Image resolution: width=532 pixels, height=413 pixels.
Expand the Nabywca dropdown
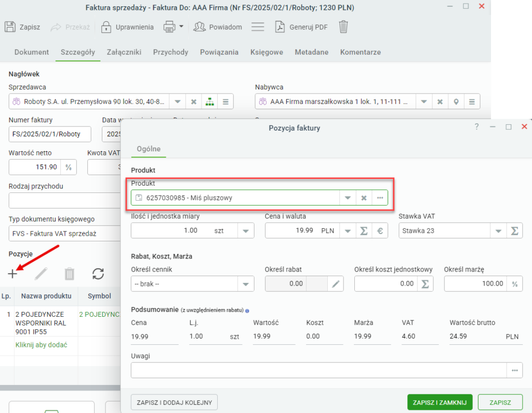point(424,101)
